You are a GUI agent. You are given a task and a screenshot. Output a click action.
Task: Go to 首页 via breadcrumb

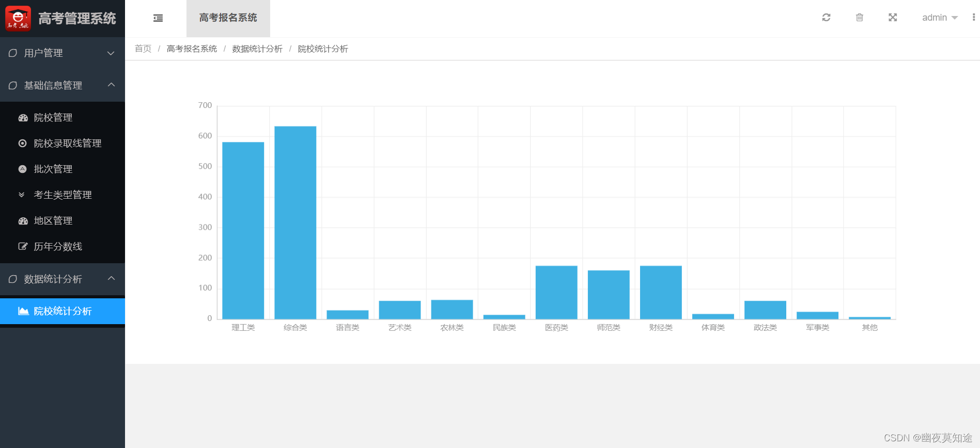point(143,49)
